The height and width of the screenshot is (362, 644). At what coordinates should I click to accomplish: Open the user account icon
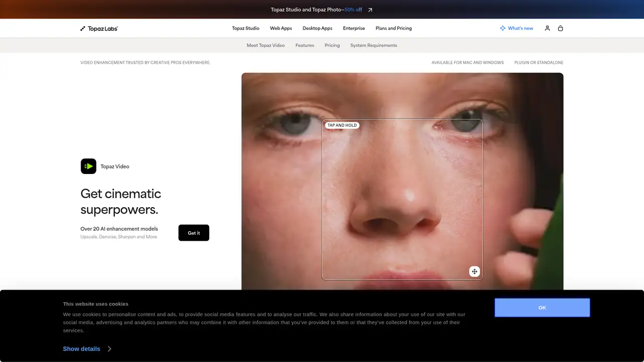pos(547,28)
